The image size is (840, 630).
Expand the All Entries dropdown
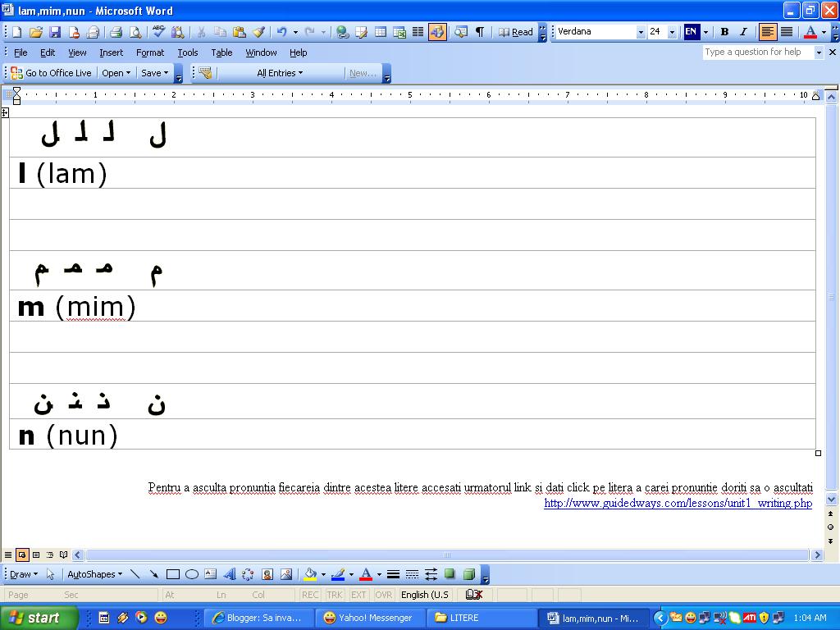pos(281,73)
